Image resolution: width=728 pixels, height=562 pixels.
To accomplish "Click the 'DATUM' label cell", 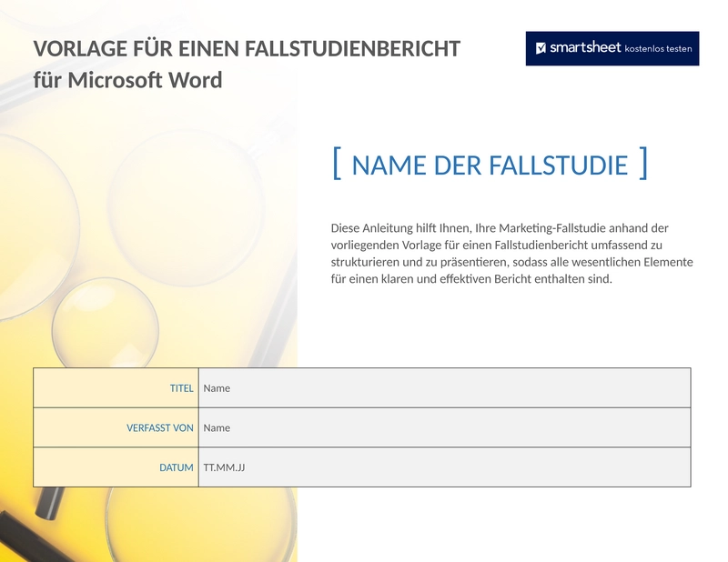I will (x=116, y=467).
